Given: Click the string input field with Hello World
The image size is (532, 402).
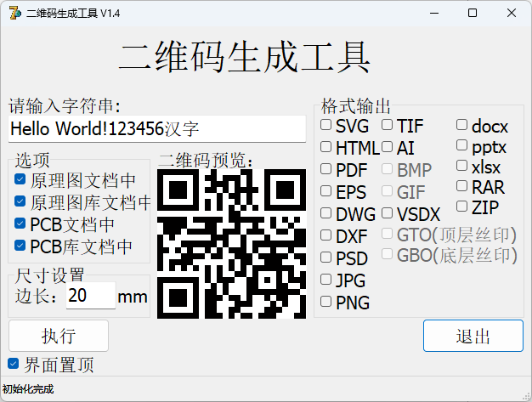Looking at the screenshot, I should 157,129.
